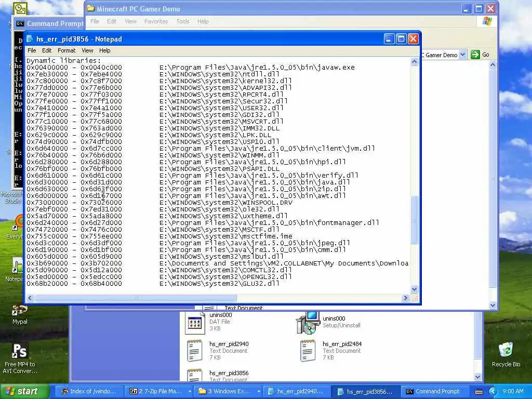This screenshot has height=399, width=532.
Task: Click the Notepad vertical scrollbar up arrow
Action: pos(414,61)
